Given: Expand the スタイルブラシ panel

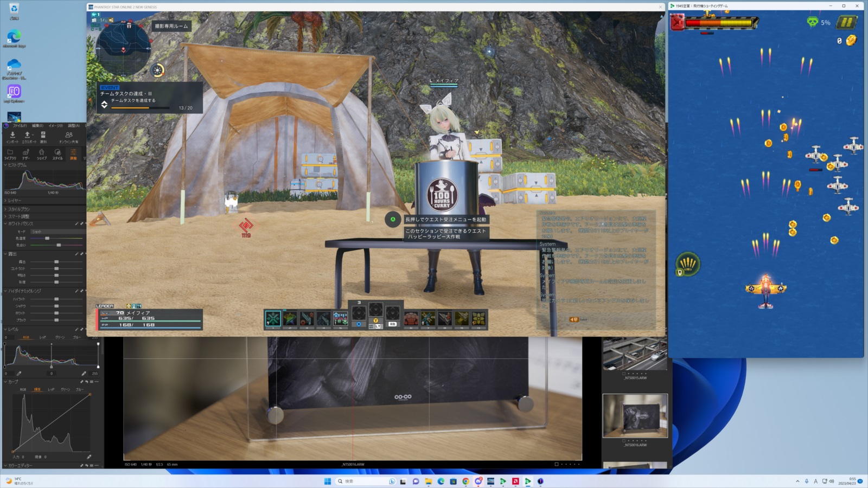Looking at the screenshot, I should coord(5,209).
